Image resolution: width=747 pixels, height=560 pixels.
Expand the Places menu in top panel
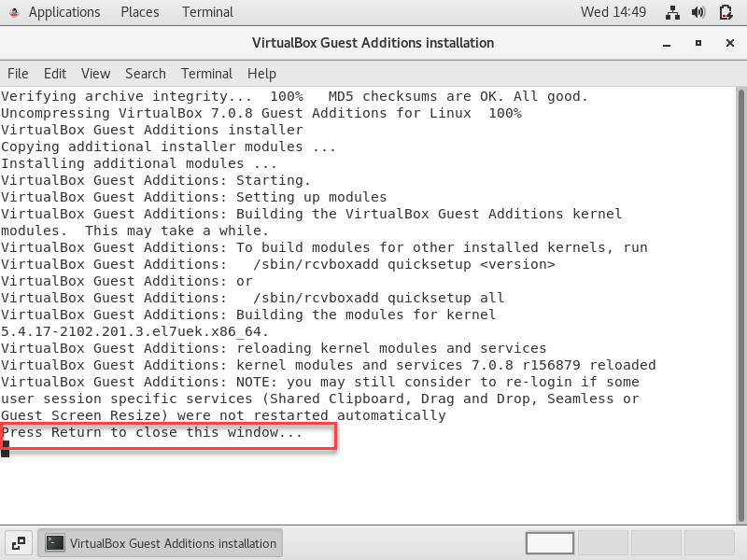[140, 12]
